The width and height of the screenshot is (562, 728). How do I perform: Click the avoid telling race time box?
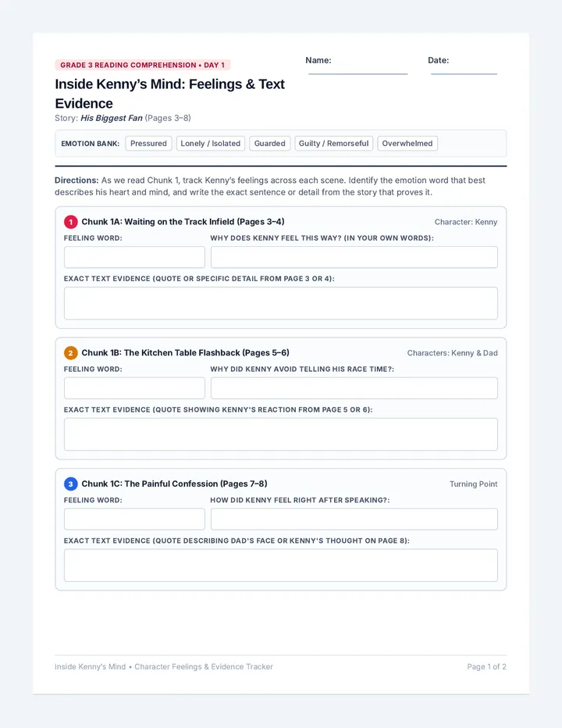(x=354, y=388)
